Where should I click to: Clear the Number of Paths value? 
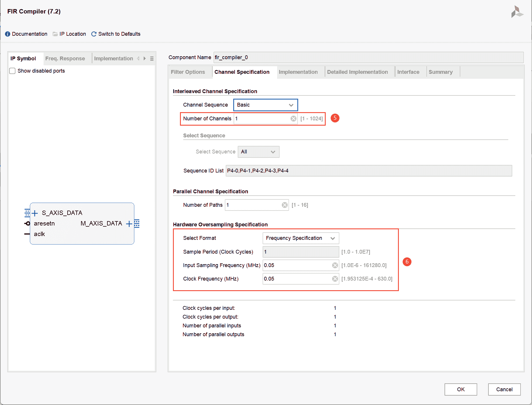284,205
